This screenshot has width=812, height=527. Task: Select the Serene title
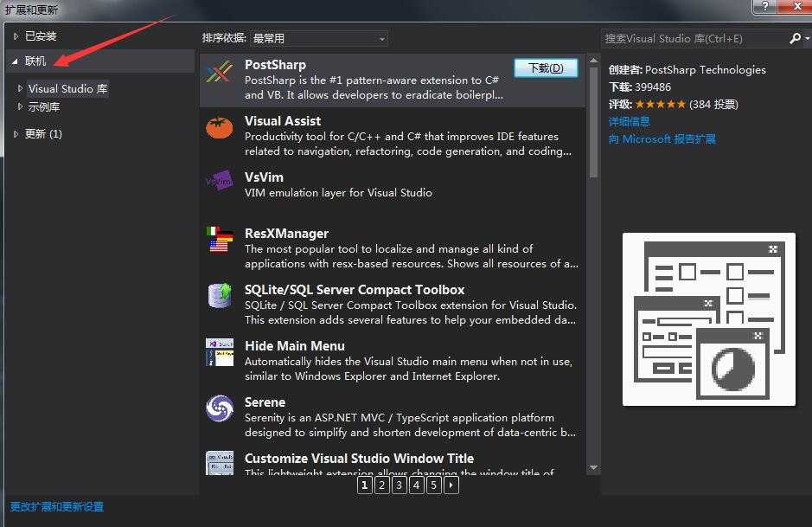265,402
